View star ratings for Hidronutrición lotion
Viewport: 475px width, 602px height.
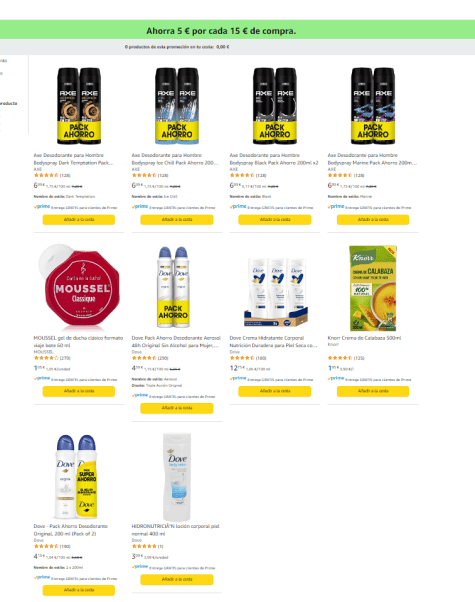point(144,546)
